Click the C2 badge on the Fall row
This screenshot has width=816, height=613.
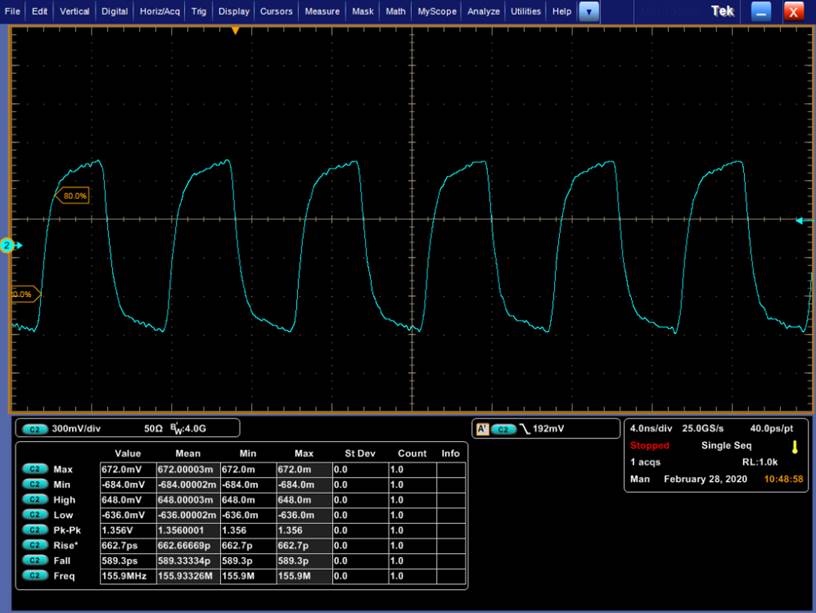[34, 560]
